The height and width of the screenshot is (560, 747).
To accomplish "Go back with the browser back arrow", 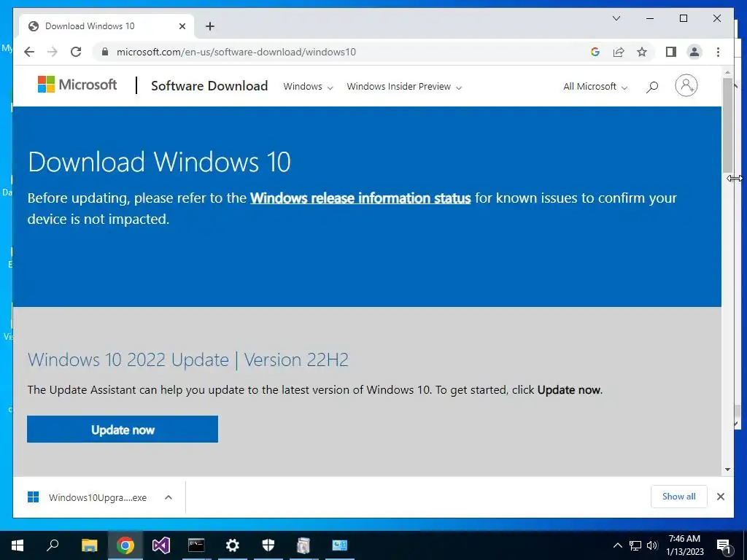I will pyautogui.click(x=29, y=52).
